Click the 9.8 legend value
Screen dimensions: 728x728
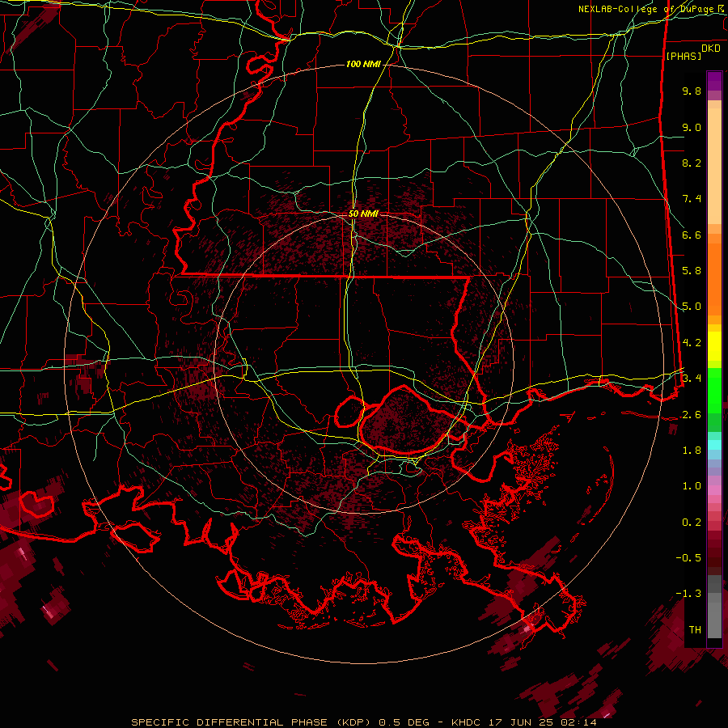[692, 91]
